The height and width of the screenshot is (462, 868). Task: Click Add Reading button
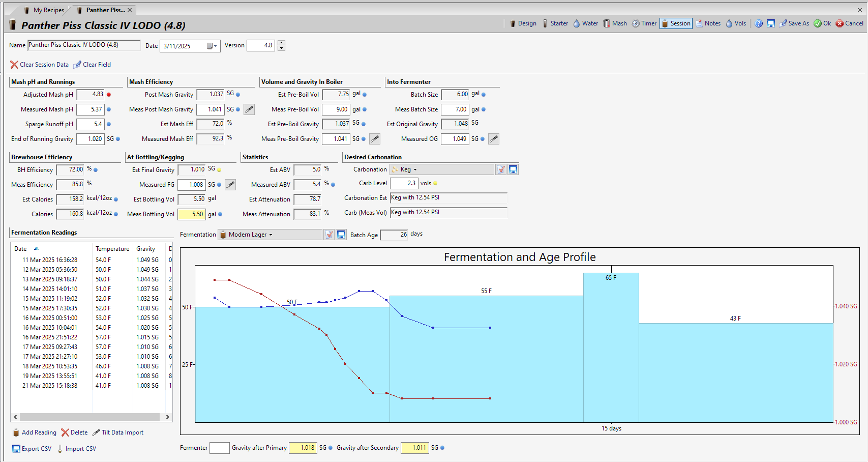pyautogui.click(x=35, y=432)
